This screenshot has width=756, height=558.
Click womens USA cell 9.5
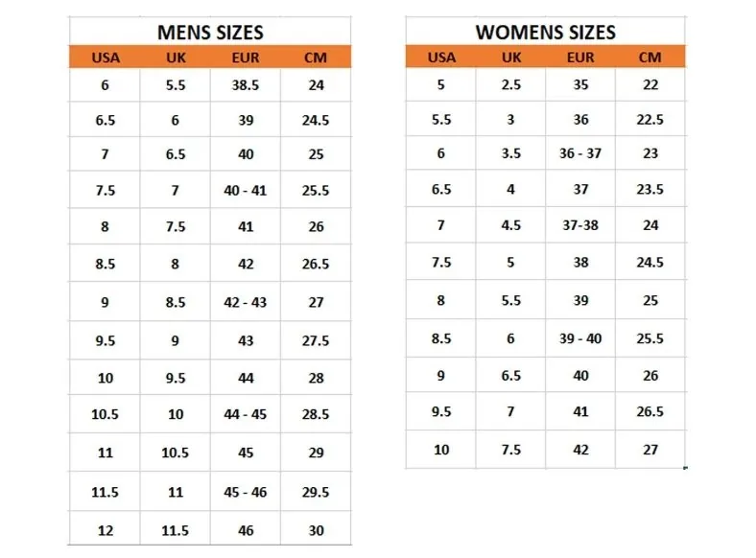point(441,411)
